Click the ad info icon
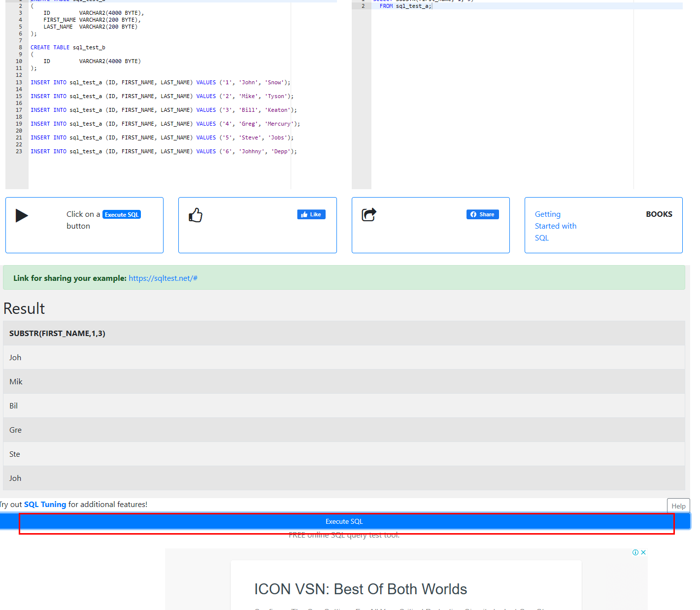 [x=635, y=552]
